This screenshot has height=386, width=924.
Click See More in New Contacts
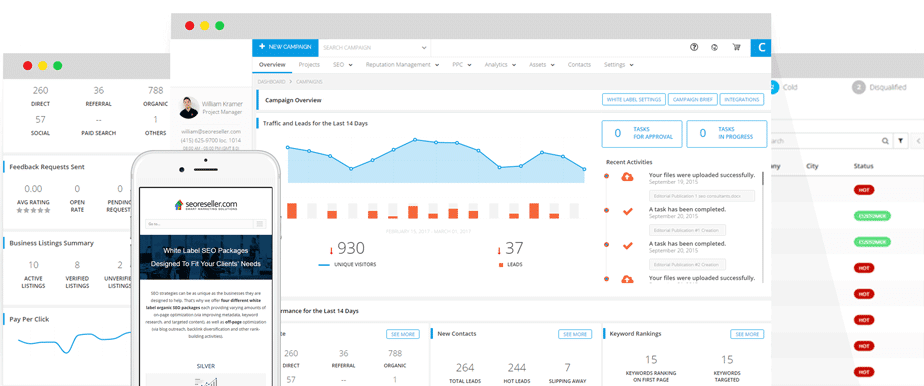575,334
